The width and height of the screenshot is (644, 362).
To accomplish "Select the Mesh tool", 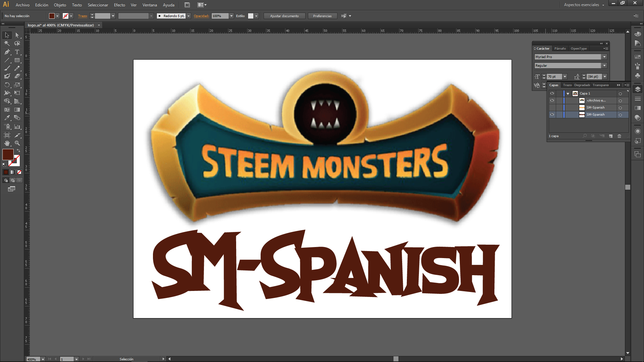I will (x=7, y=110).
